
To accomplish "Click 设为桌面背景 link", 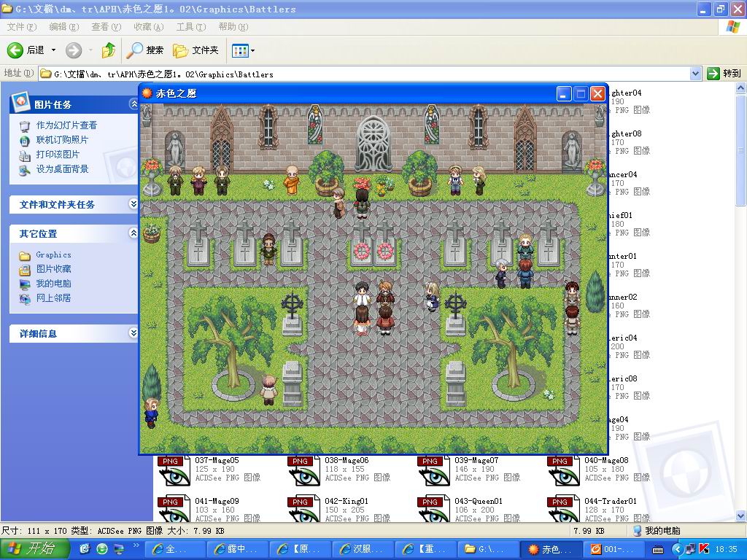I will coord(63,169).
